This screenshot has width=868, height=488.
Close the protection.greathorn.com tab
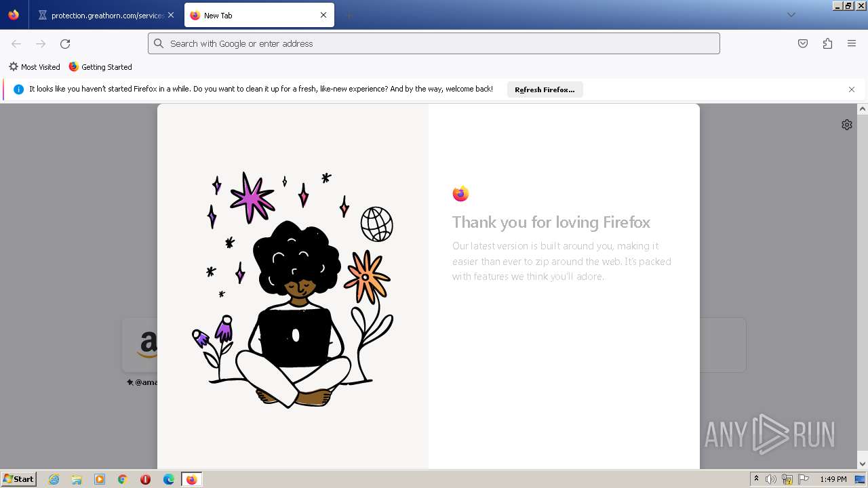[x=171, y=15]
